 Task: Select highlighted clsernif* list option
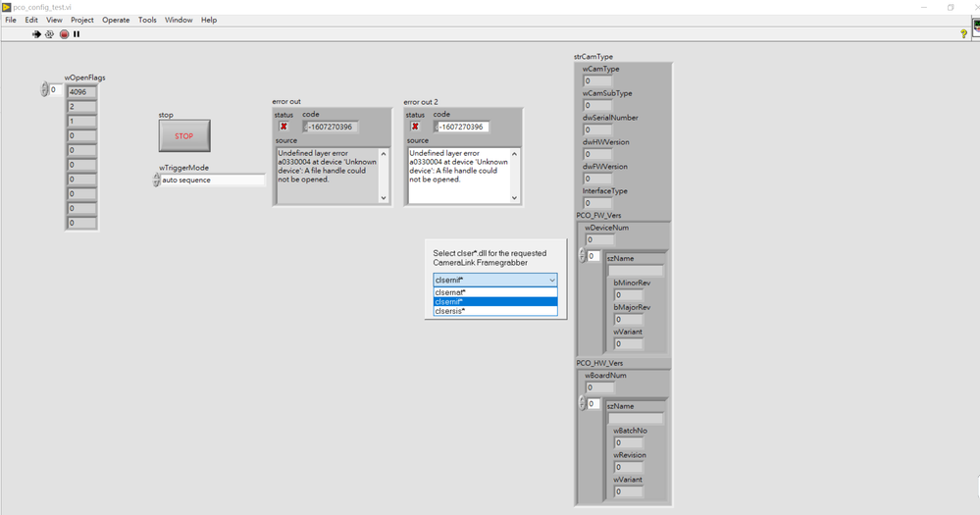(495, 301)
